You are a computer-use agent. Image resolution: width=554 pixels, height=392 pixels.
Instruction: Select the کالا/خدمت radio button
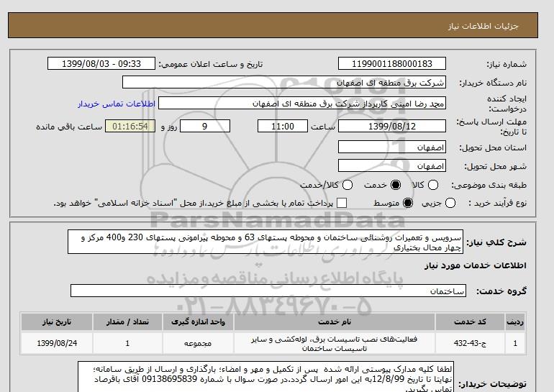click(x=348, y=185)
